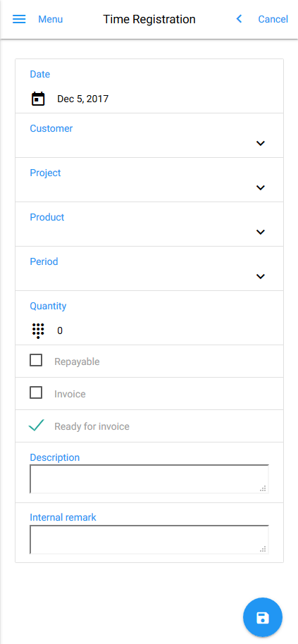Click the calendar icon next to the date

pyautogui.click(x=38, y=99)
